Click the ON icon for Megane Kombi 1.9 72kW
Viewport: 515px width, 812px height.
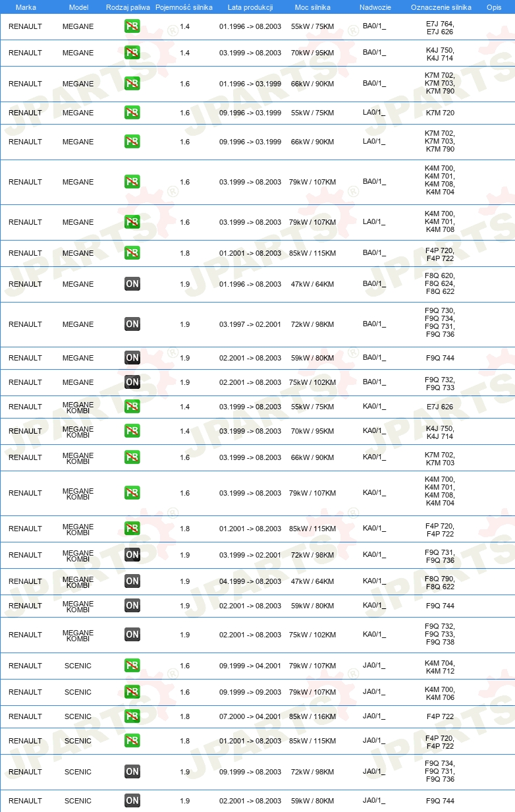[x=132, y=555]
